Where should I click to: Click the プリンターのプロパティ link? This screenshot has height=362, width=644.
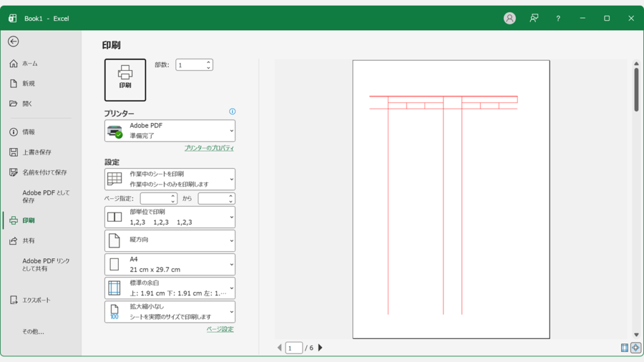pyautogui.click(x=209, y=148)
